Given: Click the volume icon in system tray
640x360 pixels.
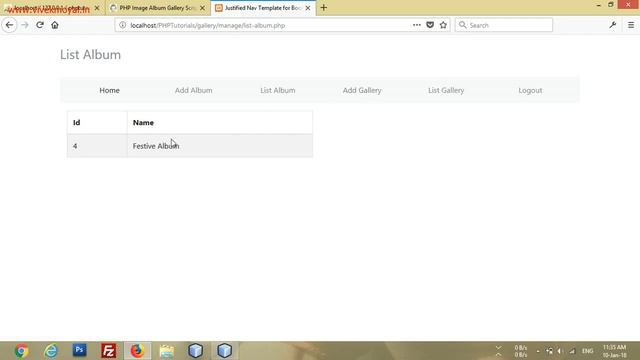Looking at the screenshot, I should tap(560, 351).
